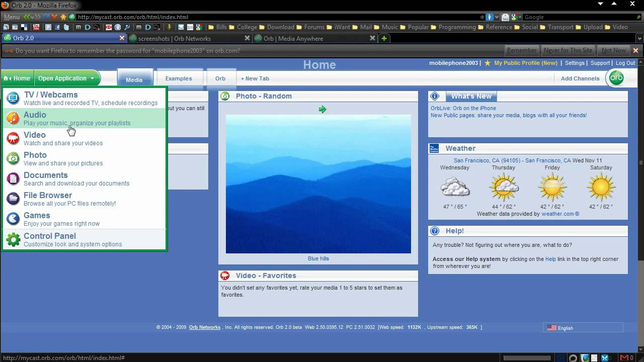This screenshot has width=644, height=362.
Task: Open a new browser tab with plus button
Action: coord(384,38)
